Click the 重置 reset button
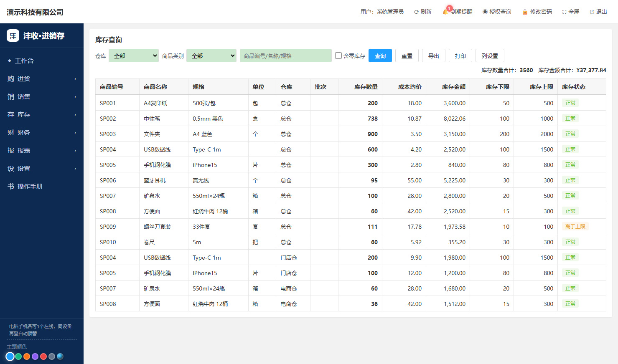The height and width of the screenshot is (364, 618). point(407,56)
